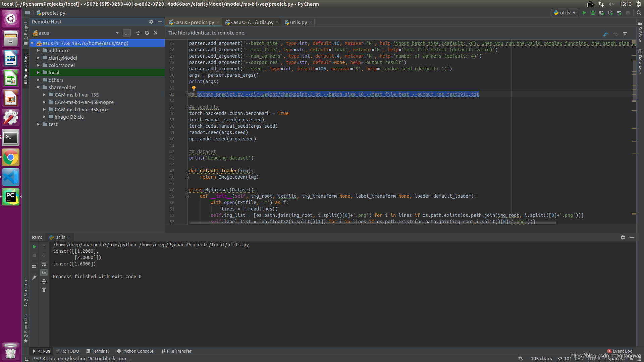Open the File Transfer tool window
The height and width of the screenshot is (362, 644).
tap(176, 351)
